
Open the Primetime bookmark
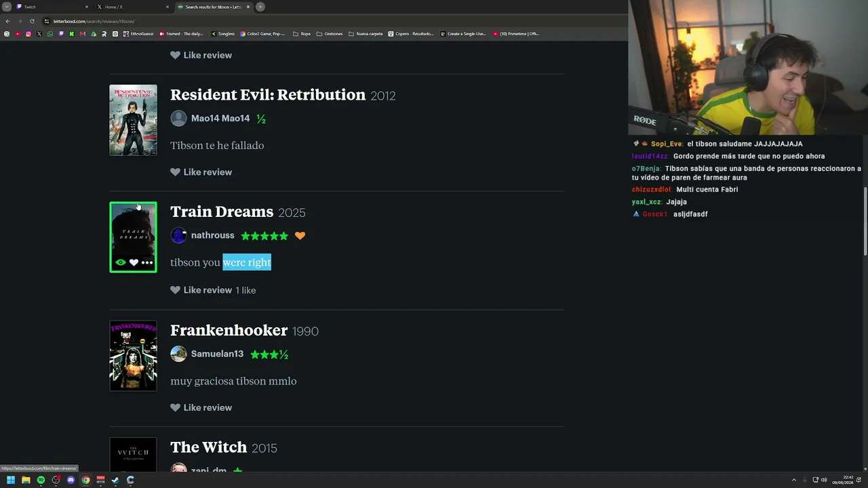point(516,34)
